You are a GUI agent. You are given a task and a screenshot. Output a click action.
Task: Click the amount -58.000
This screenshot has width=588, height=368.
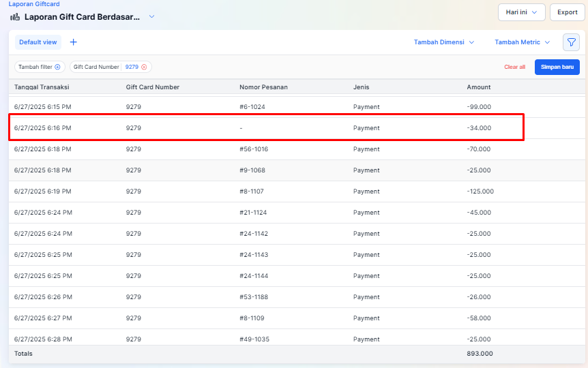[x=479, y=318]
